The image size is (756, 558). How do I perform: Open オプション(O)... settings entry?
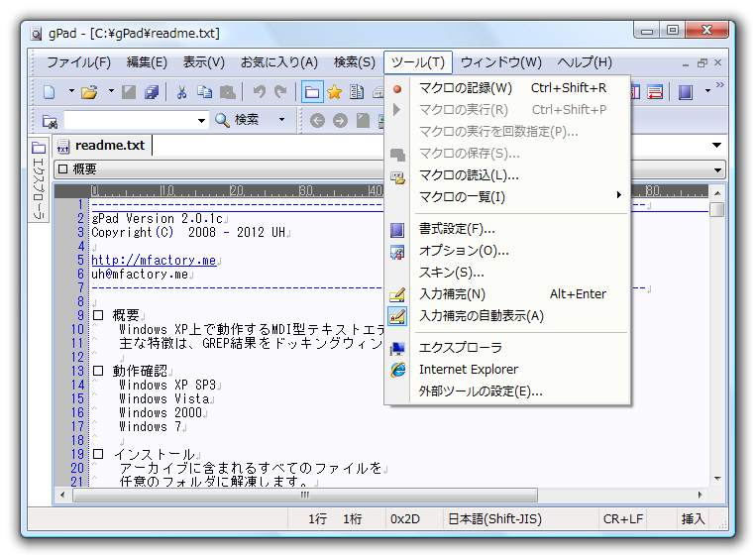click(x=463, y=251)
